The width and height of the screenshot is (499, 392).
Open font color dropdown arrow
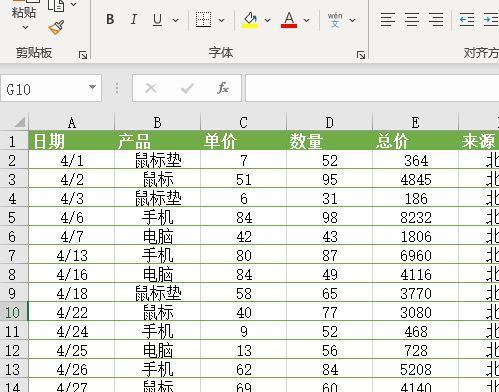tap(306, 20)
